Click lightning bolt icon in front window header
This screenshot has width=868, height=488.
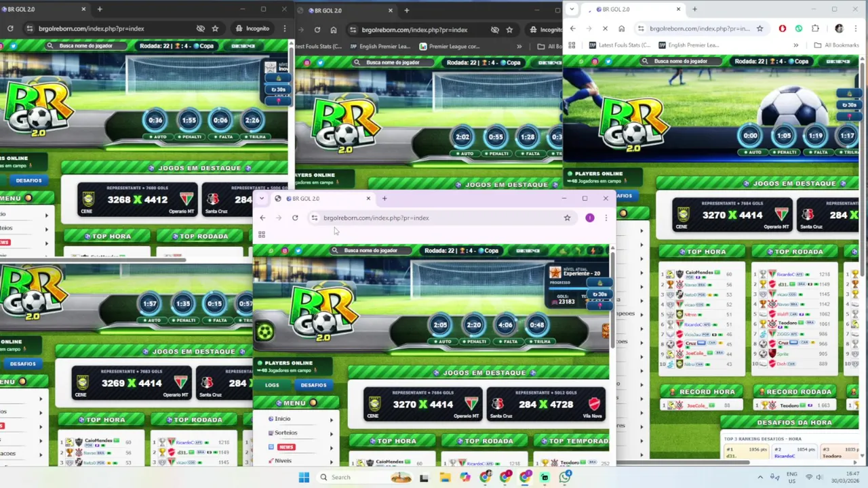593,251
